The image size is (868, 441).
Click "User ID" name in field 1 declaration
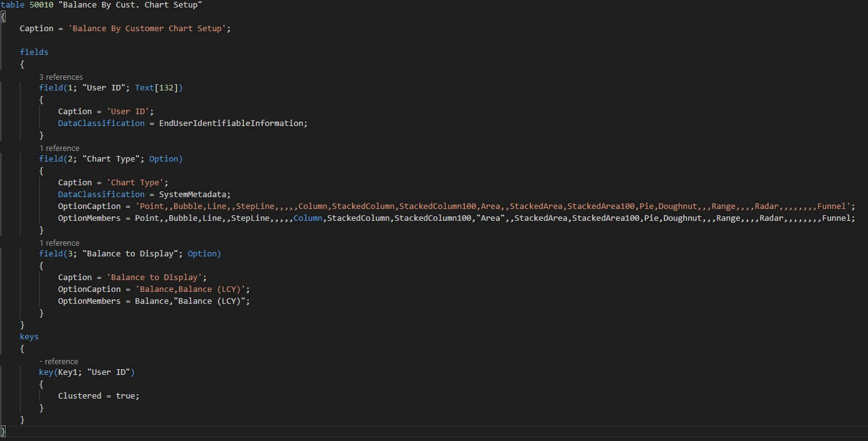(104, 88)
